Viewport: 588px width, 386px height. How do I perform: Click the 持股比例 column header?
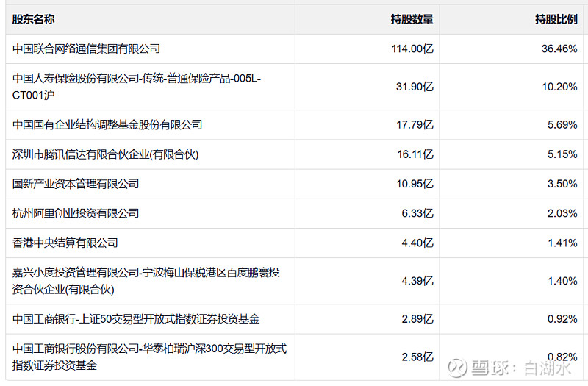tap(556, 19)
